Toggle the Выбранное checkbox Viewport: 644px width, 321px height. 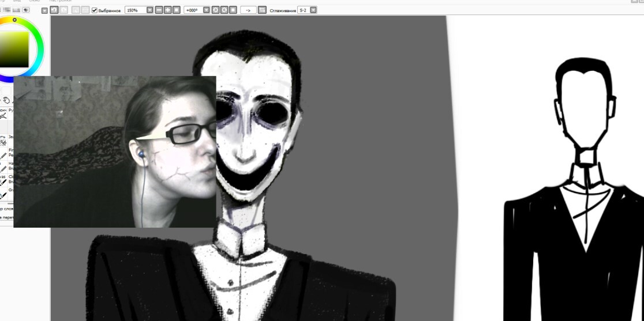pyautogui.click(x=95, y=10)
